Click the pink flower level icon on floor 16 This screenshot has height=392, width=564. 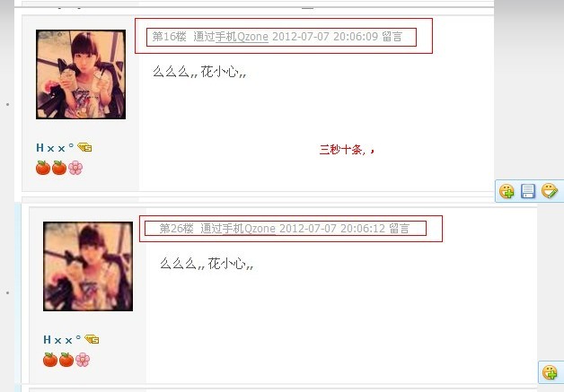point(75,168)
